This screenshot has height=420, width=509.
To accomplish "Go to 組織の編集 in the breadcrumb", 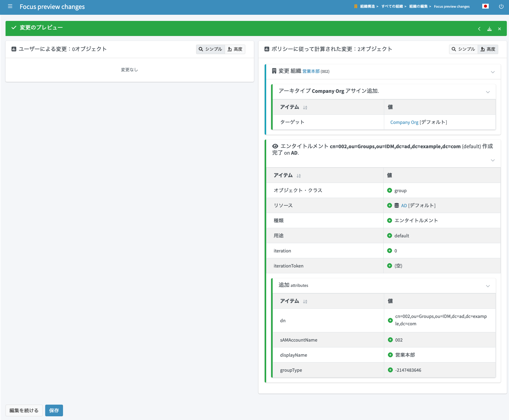I will 418,6.
